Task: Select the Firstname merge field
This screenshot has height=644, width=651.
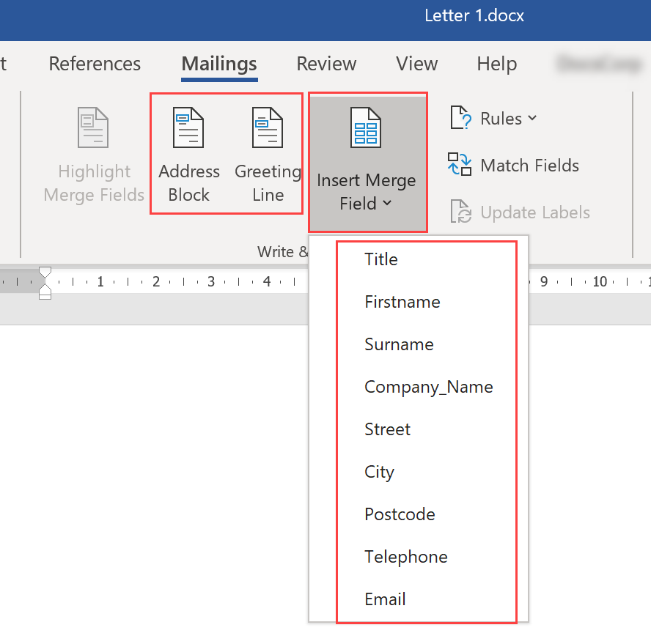Action: click(402, 302)
